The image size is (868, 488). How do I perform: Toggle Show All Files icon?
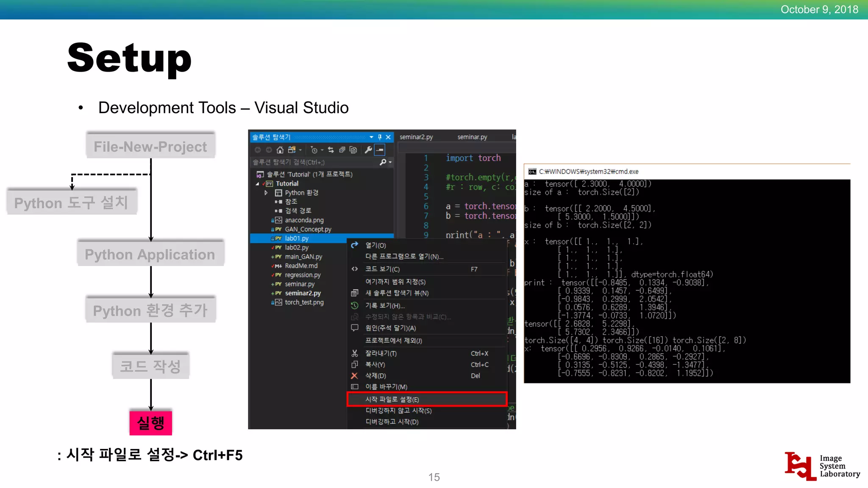(x=353, y=150)
